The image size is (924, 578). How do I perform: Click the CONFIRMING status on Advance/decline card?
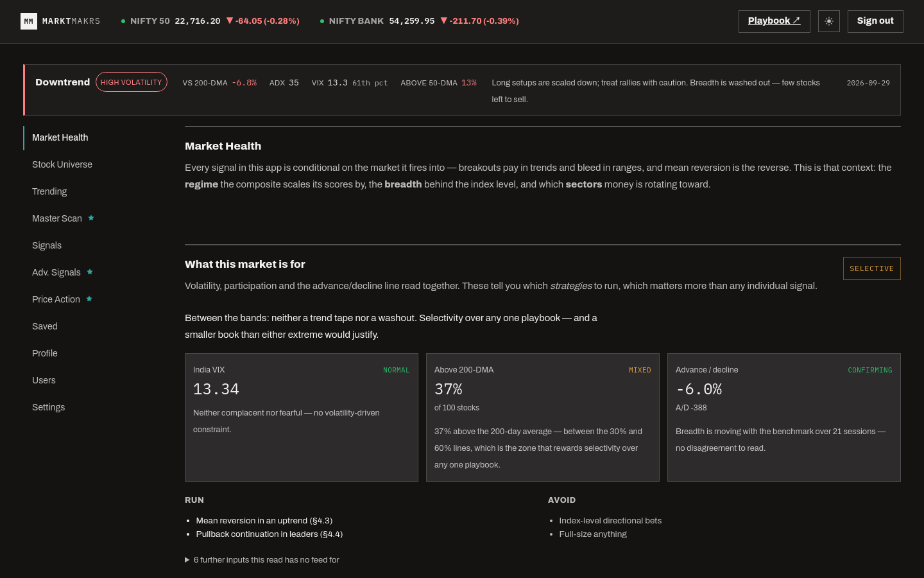pyautogui.click(x=870, y=370)
